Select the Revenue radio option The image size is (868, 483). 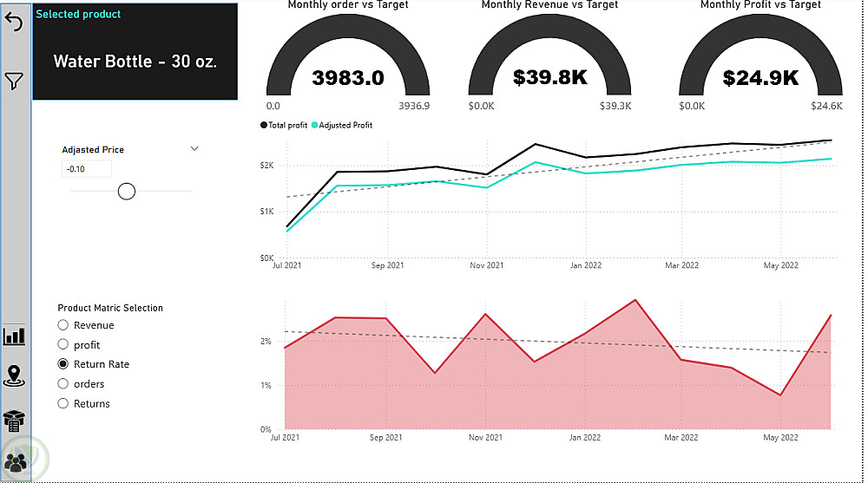tap(63, 325)
